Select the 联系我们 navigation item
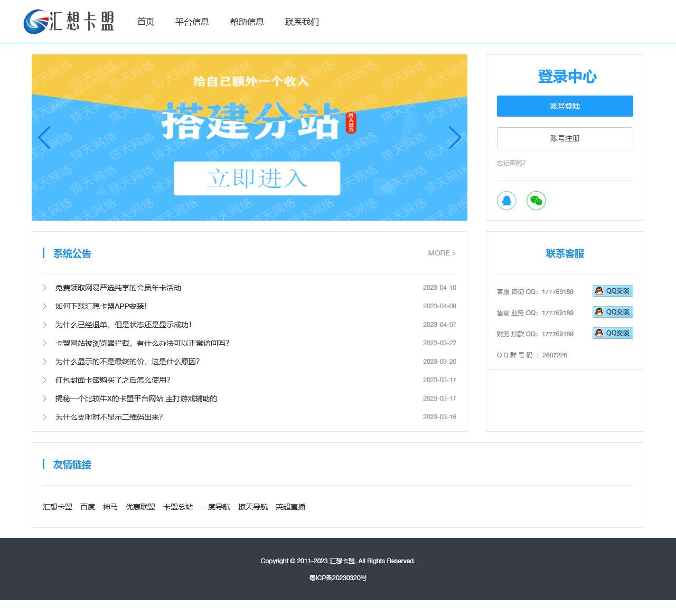This screenshot has width=676, height=616. coord(302,22)
